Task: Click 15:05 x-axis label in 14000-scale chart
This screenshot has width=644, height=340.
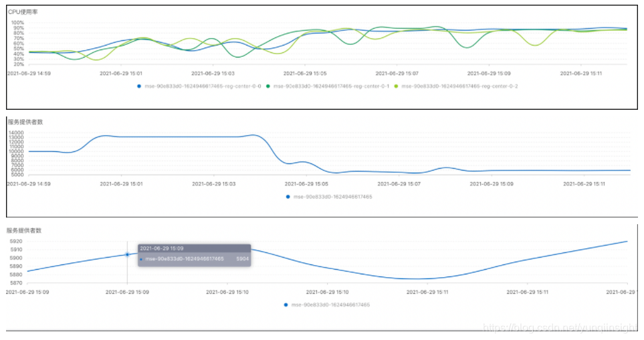Action: click(306, 184)
